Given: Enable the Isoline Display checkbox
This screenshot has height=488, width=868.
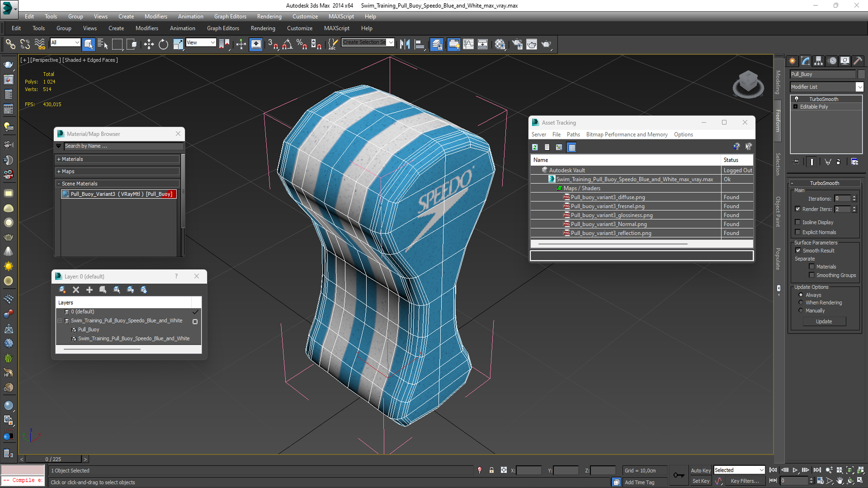Looking at the screenshot, I should (x=798, y=222).
